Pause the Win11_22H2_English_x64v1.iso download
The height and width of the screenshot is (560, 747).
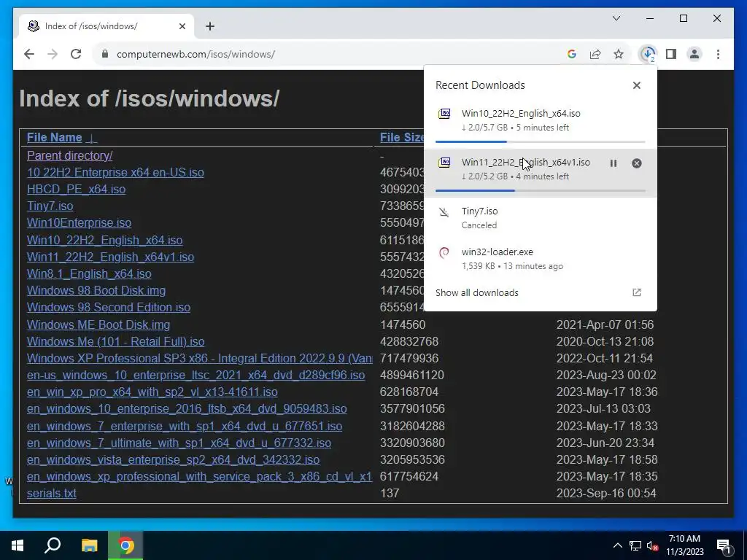(613, 163)
